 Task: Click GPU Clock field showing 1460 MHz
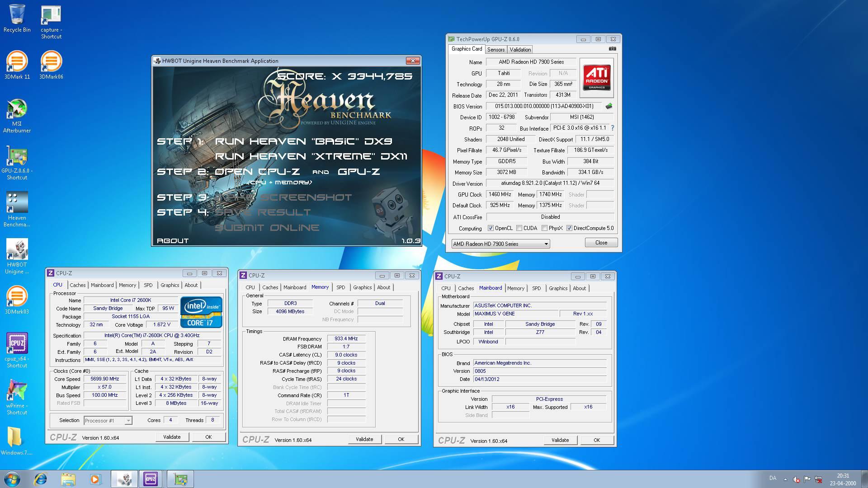(x=500, y=194)
